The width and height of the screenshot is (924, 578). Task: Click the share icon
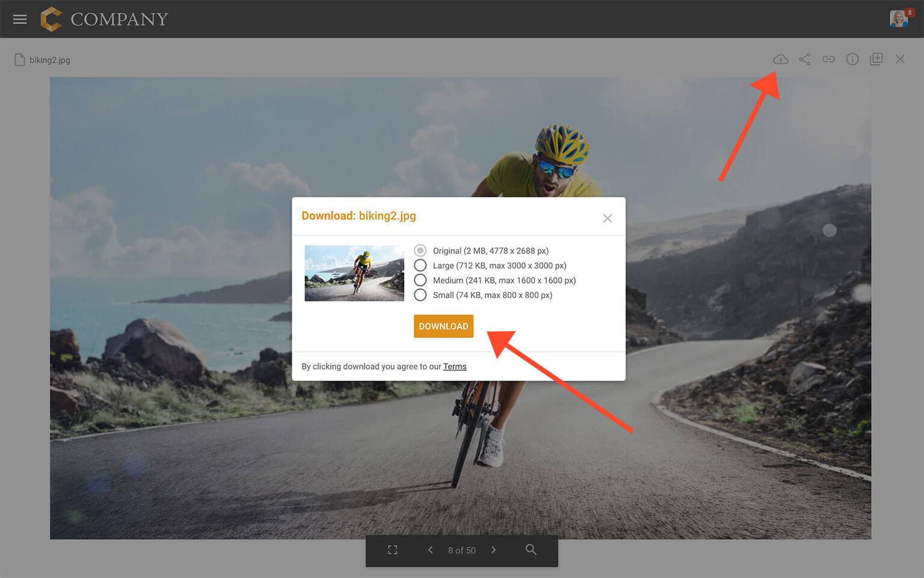pos(805,59)
